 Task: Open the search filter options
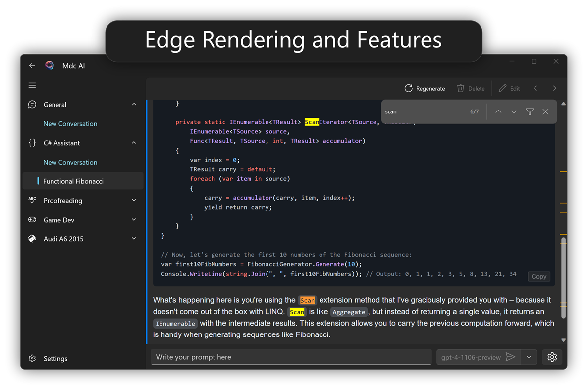tap(530, 112)
